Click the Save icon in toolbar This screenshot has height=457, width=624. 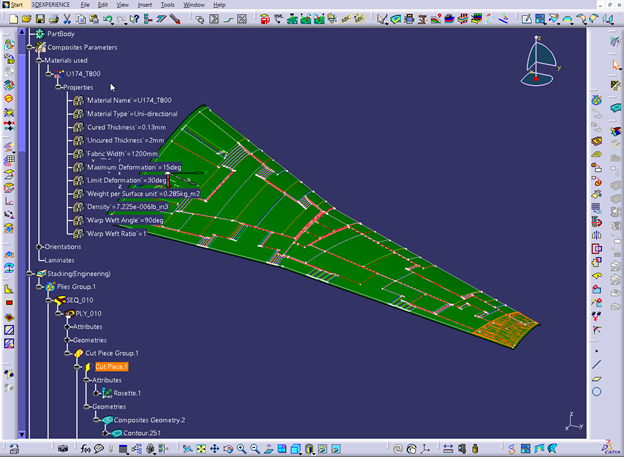[40, 19]
